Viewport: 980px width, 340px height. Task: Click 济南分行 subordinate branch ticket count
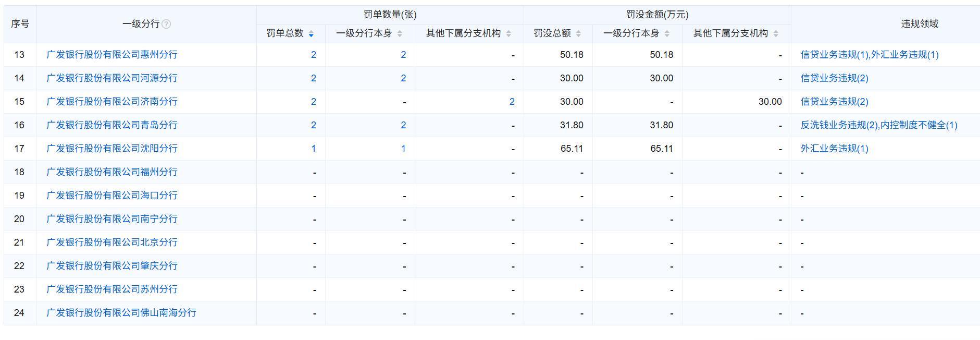tap(512, 102)
